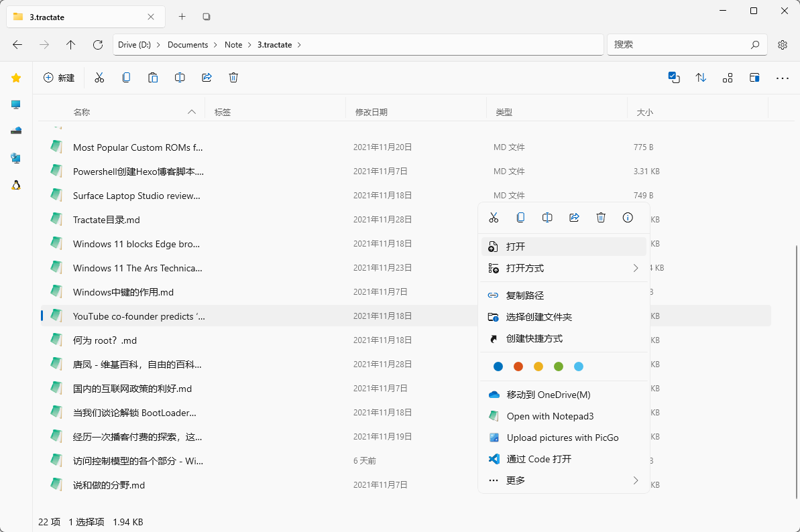Expand the 更多 submenu in context menu
This screenshot has width=800, height=532.
(x=563, y=480)
